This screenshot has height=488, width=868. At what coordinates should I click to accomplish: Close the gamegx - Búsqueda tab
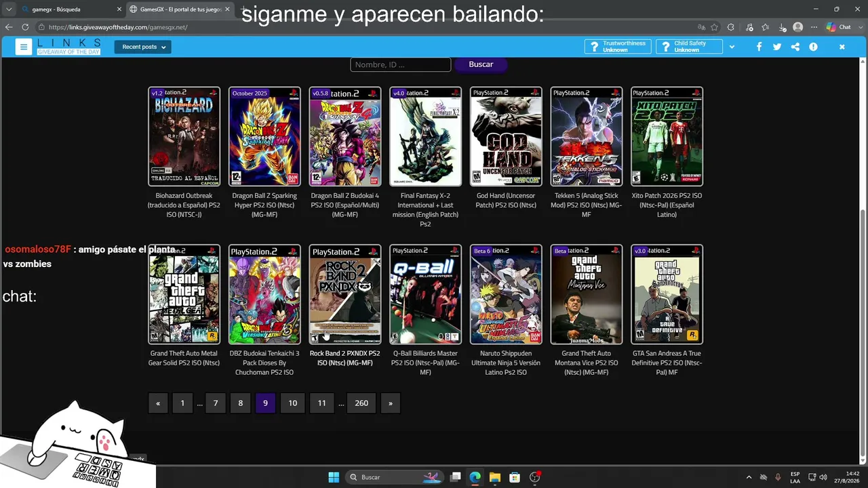[119, 9]
